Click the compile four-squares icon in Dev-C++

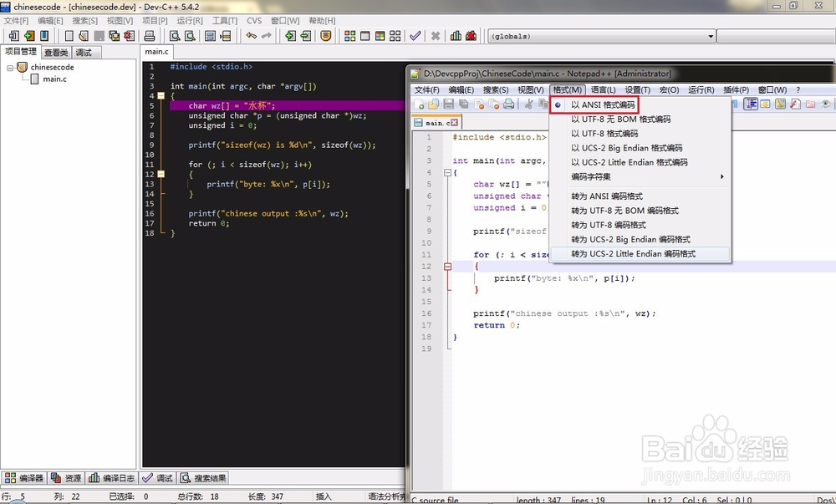[x=349, y=36]
